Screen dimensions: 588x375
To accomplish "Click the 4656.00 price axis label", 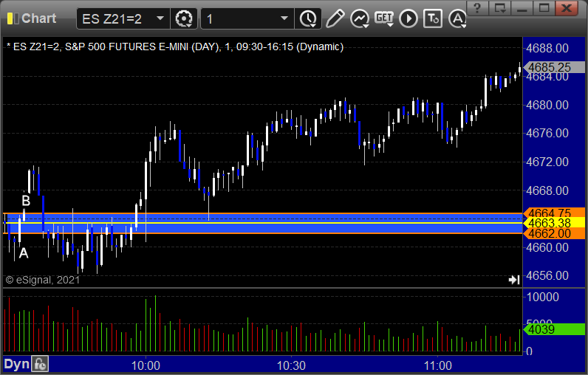I will (x=547, y=276).
